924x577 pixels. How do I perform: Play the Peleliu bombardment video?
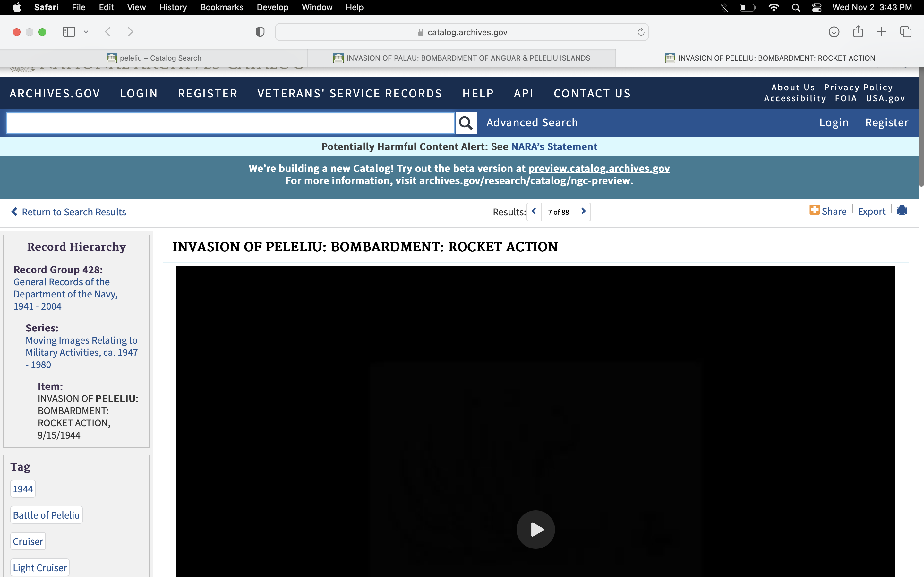(x=535, y=529)
